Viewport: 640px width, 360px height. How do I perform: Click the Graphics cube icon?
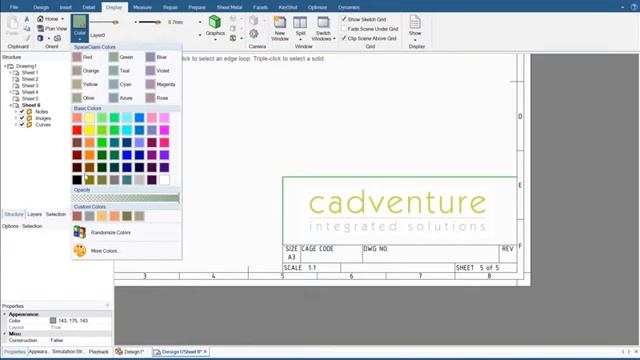click(x=215, y=22)
